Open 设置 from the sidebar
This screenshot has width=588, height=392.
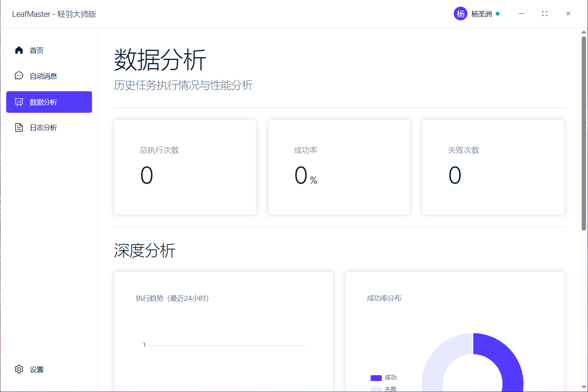coord(49,369)
